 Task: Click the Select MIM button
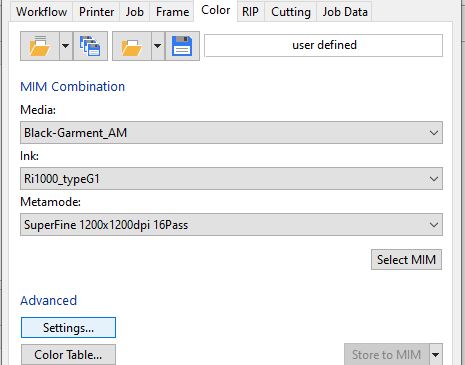(x=406, y=259)
